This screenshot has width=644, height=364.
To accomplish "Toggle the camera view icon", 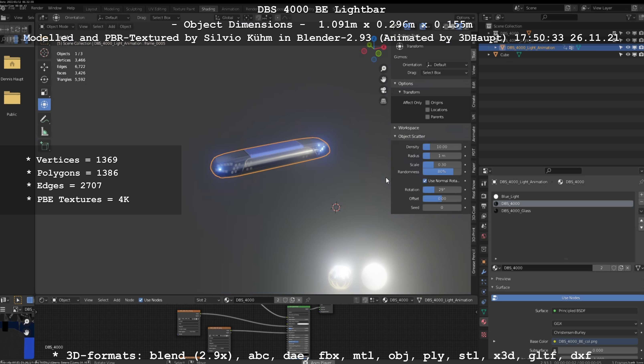I will (x=383, y=90).
